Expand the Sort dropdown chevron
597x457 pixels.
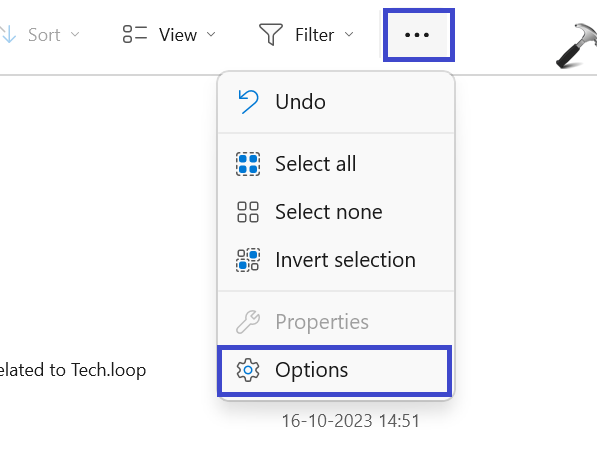(75, 34)
